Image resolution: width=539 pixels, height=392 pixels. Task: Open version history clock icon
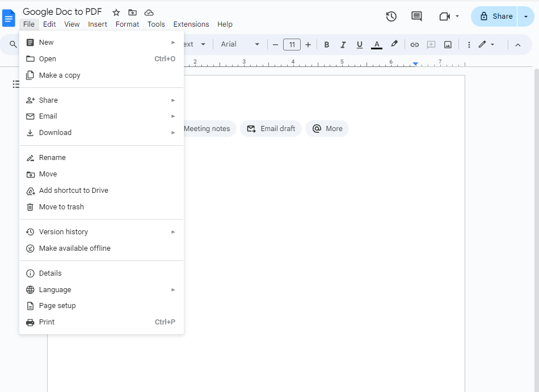[391, 16]
